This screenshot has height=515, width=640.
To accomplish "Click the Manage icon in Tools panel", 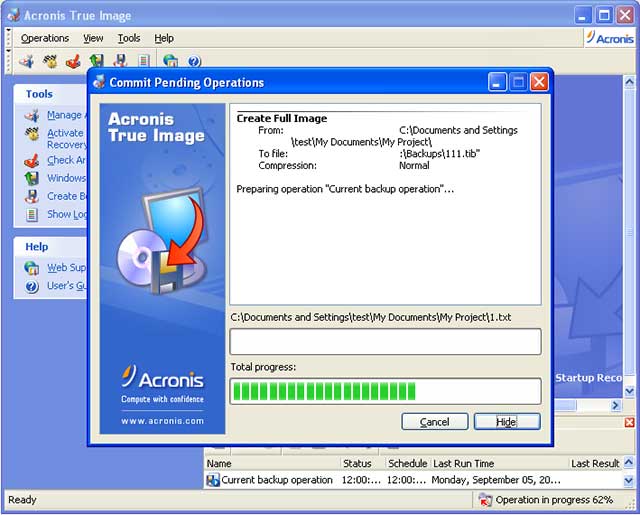I will pyautogui.click(x=32, y=115).
